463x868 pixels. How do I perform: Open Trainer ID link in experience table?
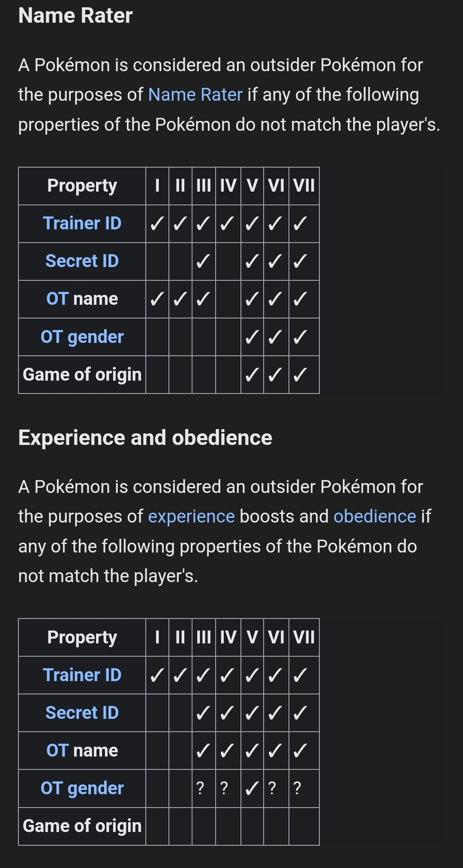[x=82, y=675]
